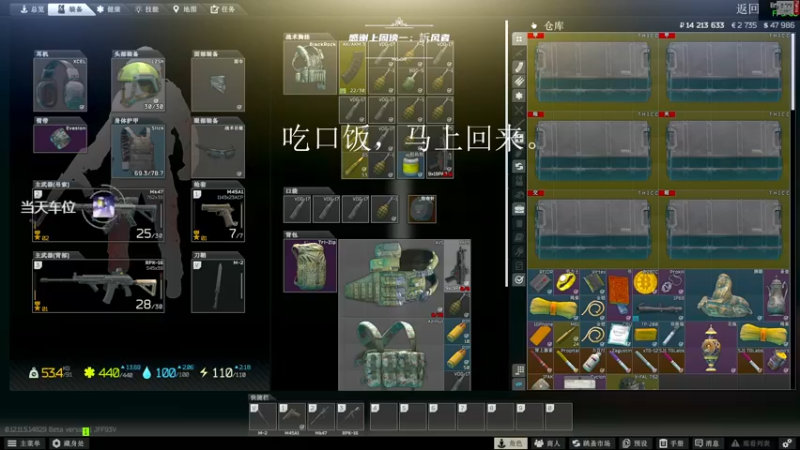Select the Mk47 primary weapon
Image resolution: width=800 pixels, height=450 pixels.
click(98, 215)
